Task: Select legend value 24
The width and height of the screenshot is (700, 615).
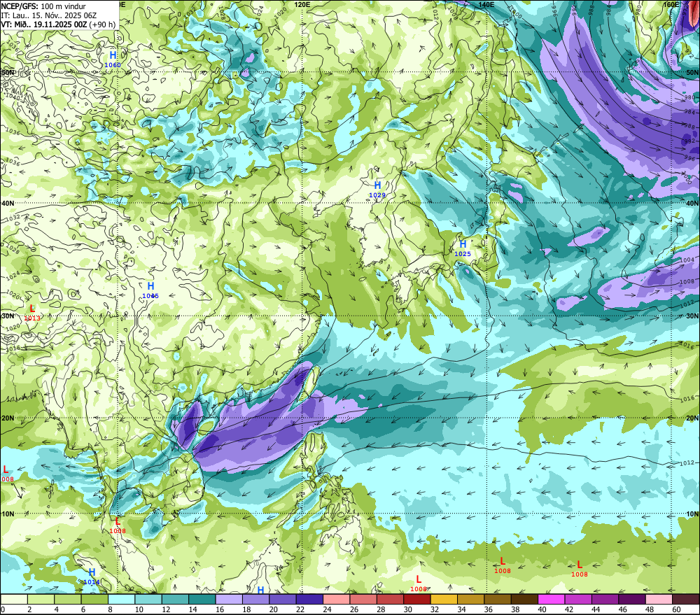Action: (x=327, y=609)
